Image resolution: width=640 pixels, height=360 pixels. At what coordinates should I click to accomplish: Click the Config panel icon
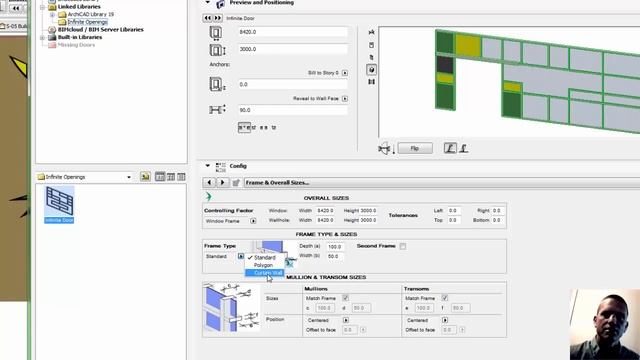pos(220,167)
